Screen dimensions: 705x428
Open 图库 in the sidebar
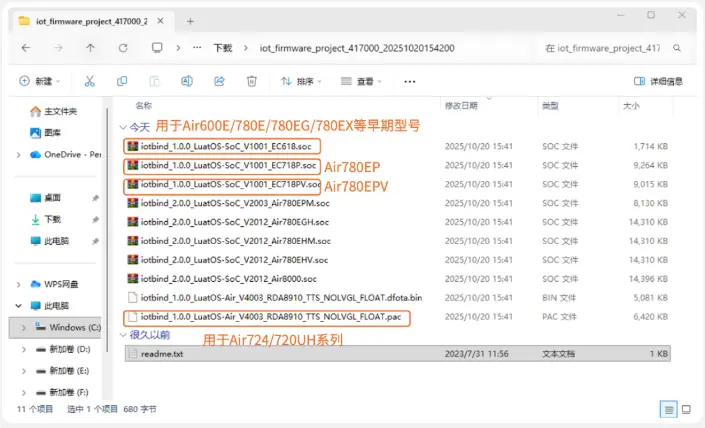pyautogui.click(x=45, y=133)
